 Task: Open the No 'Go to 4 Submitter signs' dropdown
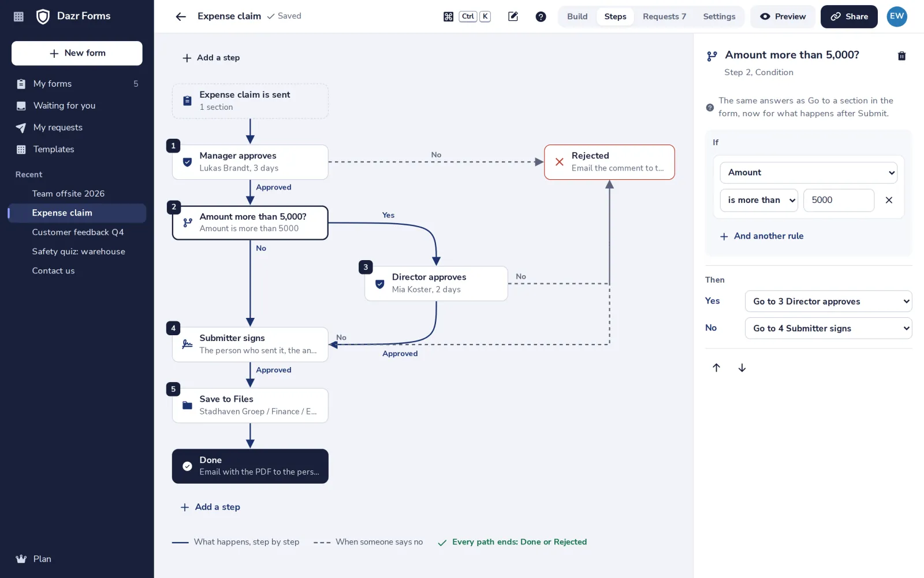[828, 328]
